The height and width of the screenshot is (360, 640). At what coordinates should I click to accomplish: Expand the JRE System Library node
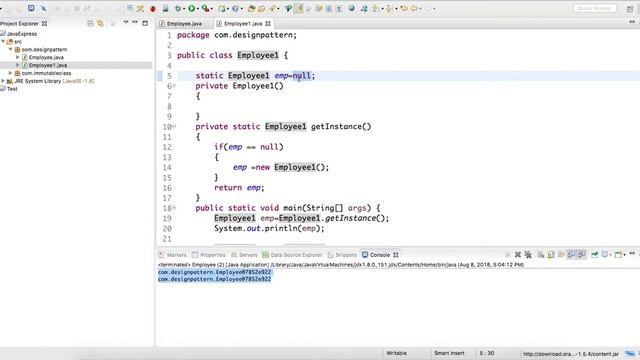click(x=3, y=81)
